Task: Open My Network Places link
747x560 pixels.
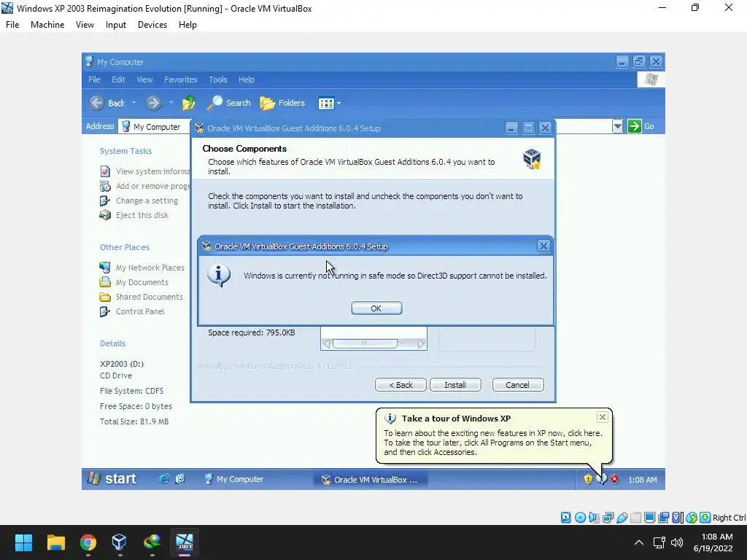Action: click(x=142, y=268)
